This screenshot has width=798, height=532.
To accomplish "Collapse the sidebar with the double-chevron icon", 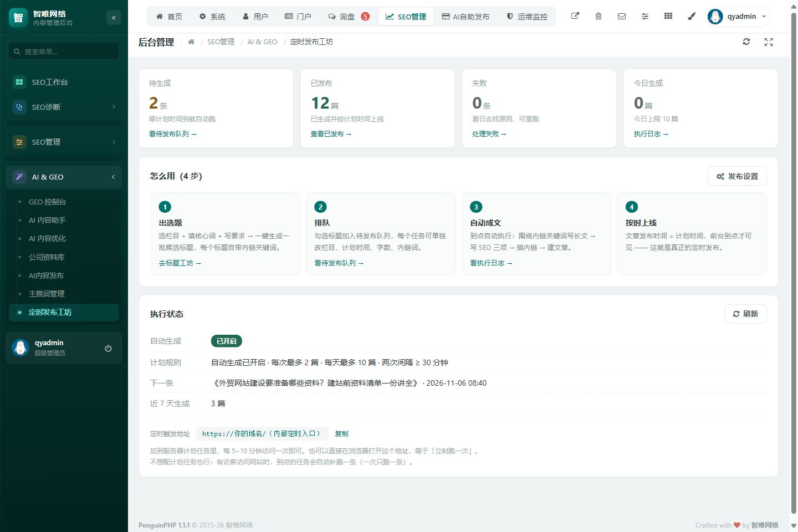I will click(114, 18).
